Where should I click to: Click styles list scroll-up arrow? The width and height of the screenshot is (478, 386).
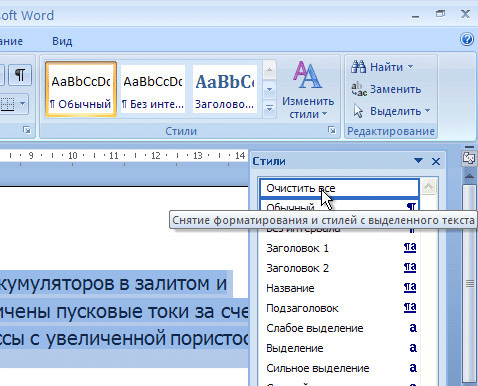point(428,187)
